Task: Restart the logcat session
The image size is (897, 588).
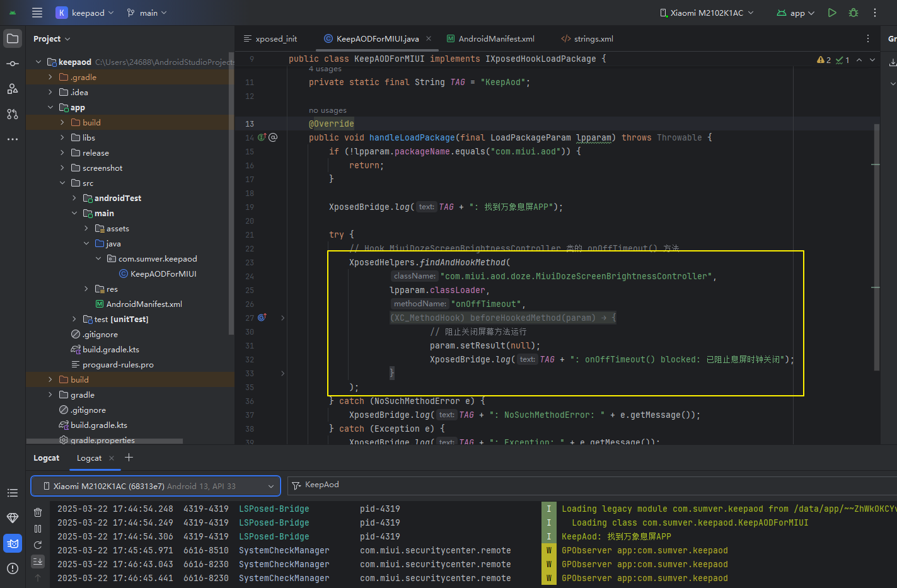Action: 38,545
